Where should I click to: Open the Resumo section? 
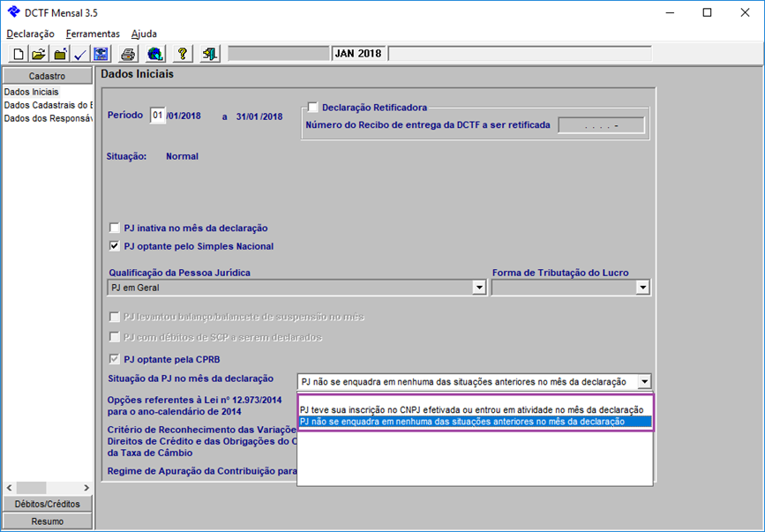pyautogui.click(x=48, y=521)
